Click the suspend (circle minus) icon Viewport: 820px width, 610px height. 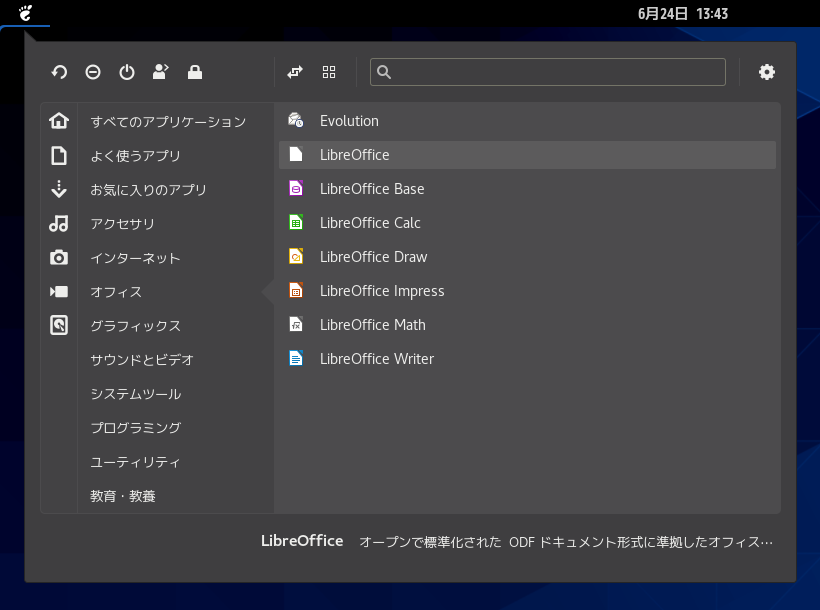pyautogui.click(x=93, y=72)
